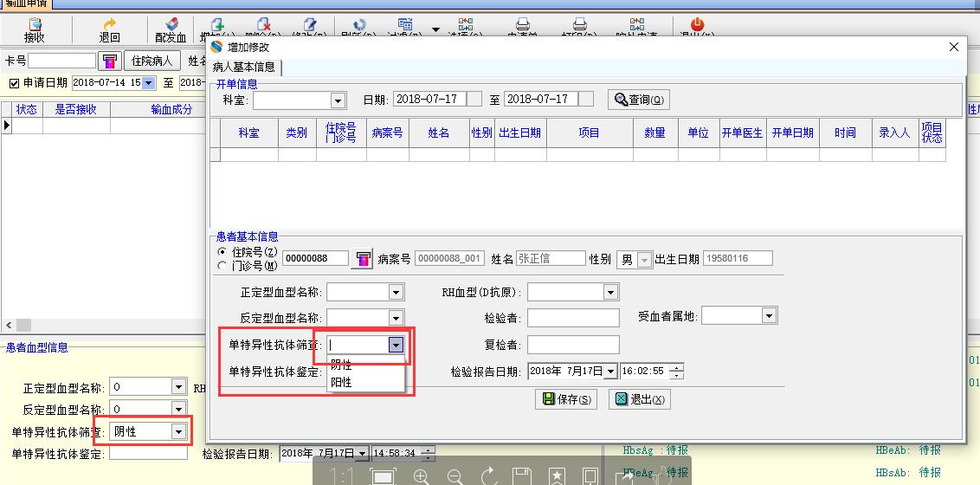Click the 接收 toolbar icon
Screen dimensions: 980x485
coord(35,24)
